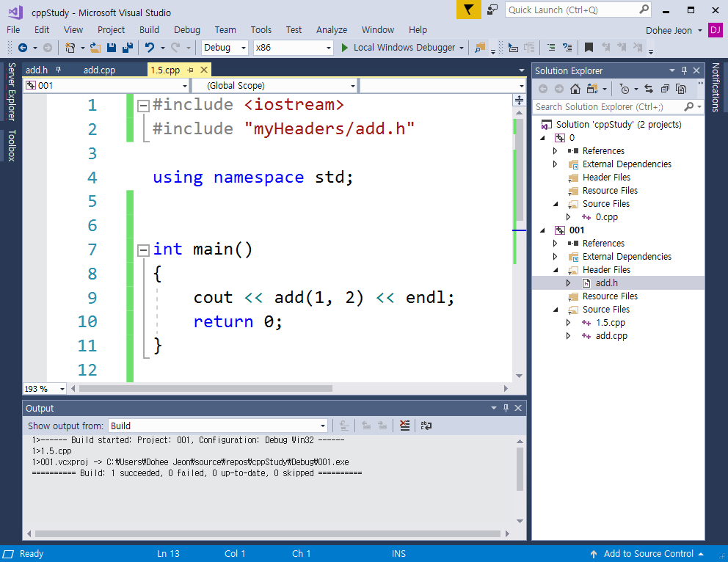Click the comment out lines icon
The image size is (728, 562).
551,48
